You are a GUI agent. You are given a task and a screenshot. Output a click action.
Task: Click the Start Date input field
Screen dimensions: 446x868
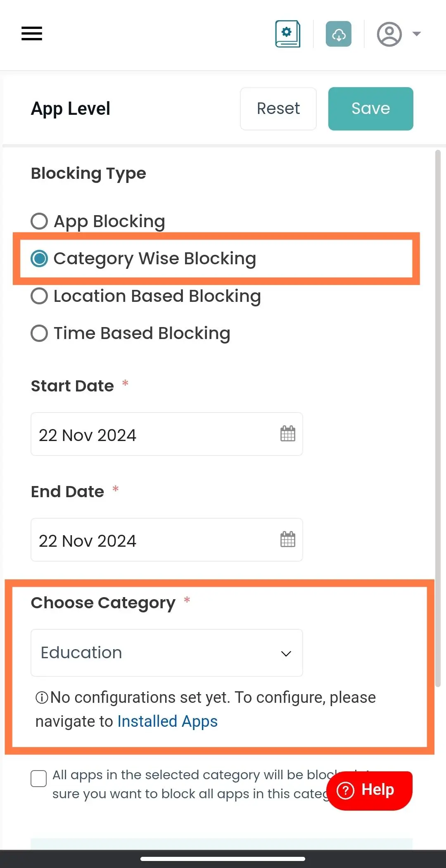[x=167, y=434]
